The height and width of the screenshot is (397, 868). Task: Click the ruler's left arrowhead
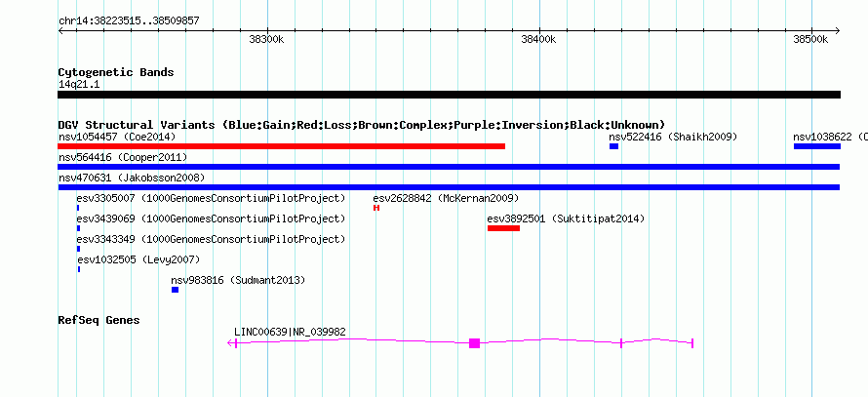click(60, 30)
